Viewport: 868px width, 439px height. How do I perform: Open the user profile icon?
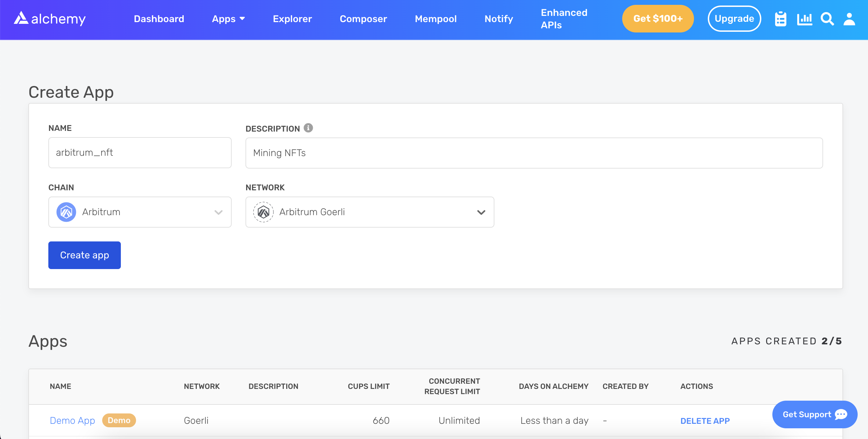[x=849, y=19]
